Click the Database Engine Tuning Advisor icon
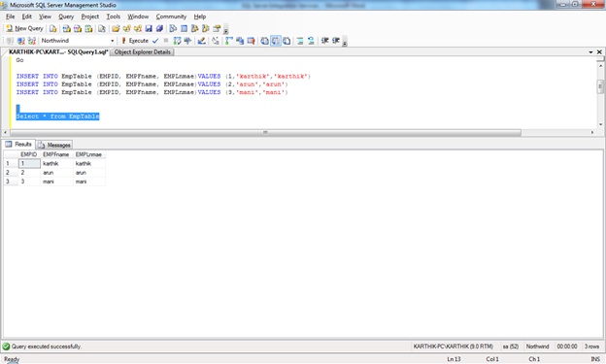Viewport: 606px width, 364px height. click(x=187, y=41)
